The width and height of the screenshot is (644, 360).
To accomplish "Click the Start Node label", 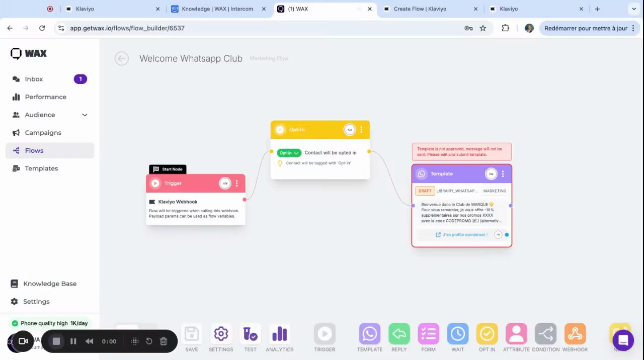I will point(168,169).
